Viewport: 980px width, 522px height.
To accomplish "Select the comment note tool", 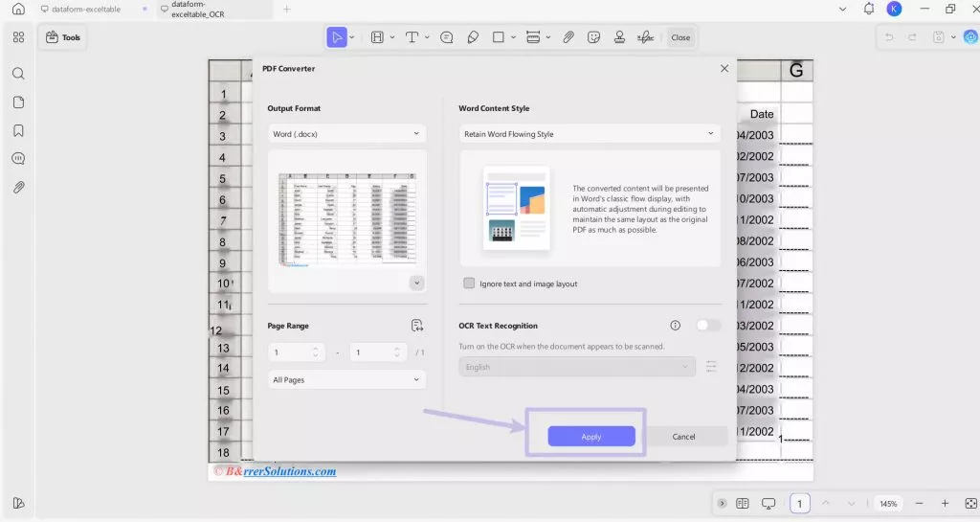I will tap(446, 37).
